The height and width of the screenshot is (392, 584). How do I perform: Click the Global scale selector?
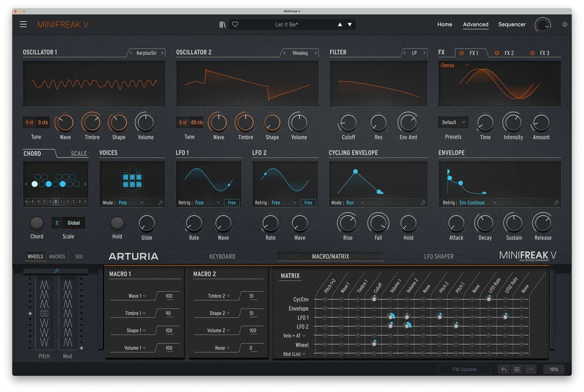(x=74, y=223)
